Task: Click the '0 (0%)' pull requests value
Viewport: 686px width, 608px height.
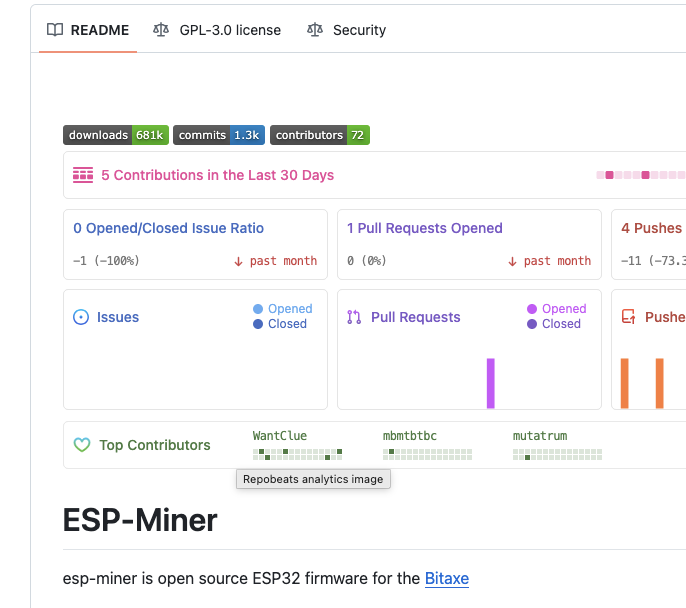Action: point(367,261)
